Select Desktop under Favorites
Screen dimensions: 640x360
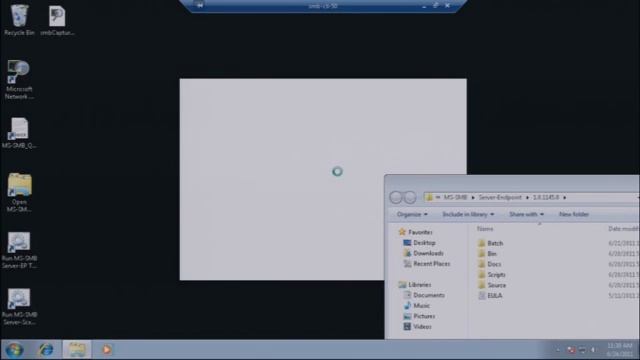pyautogui.click(x=420, y=243)
